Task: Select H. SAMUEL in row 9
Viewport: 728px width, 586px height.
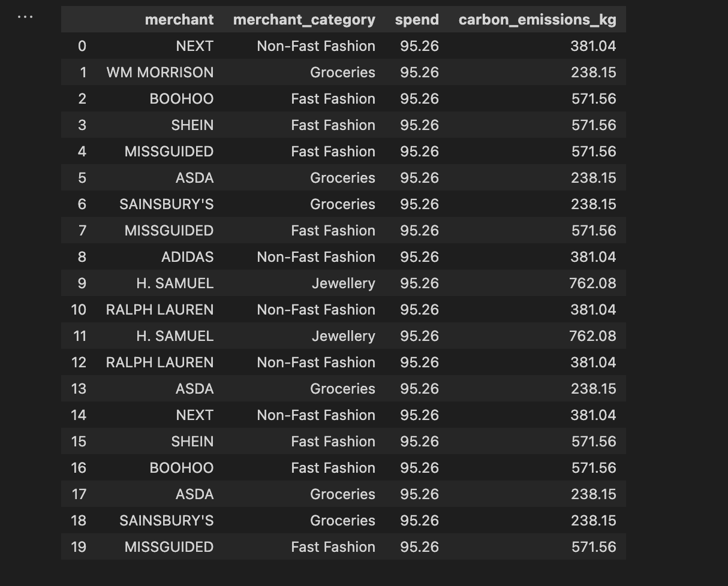Action: coord(175,283)
